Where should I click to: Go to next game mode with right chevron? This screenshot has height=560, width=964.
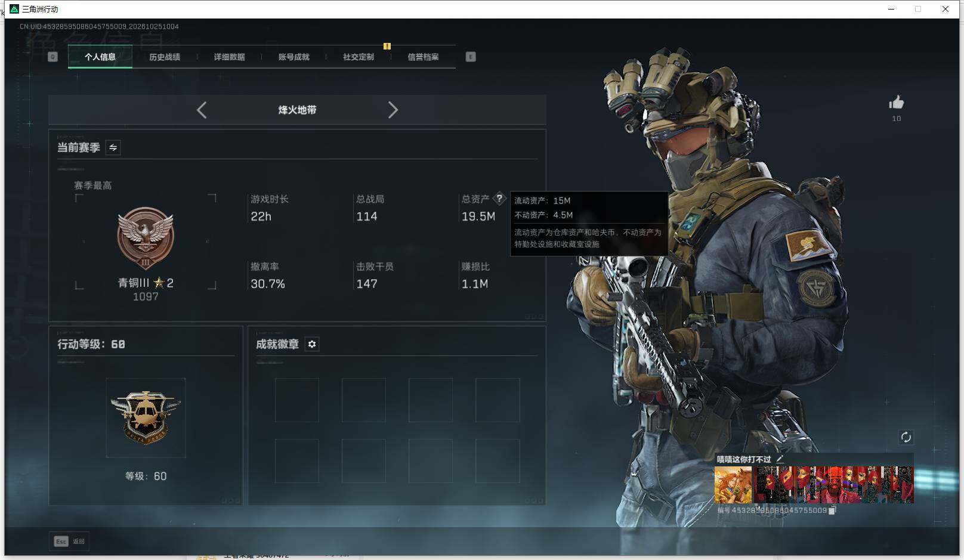coord(393,110)
